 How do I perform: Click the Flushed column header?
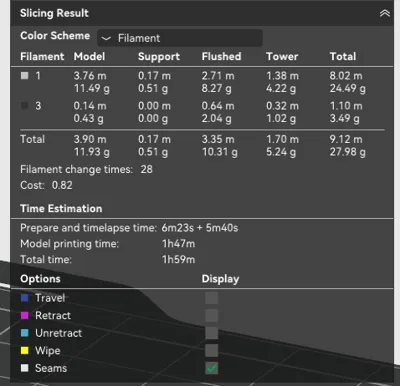(221, 56)
